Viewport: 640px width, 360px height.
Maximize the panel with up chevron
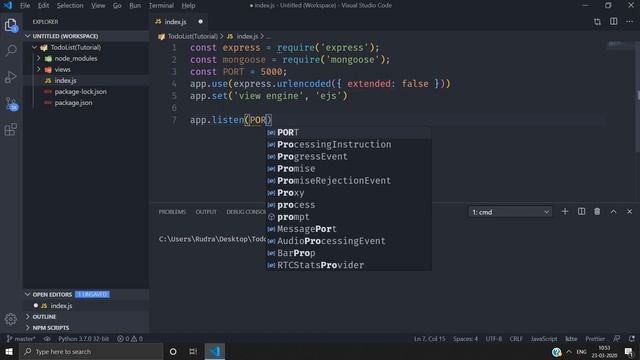tap(613, 211)
